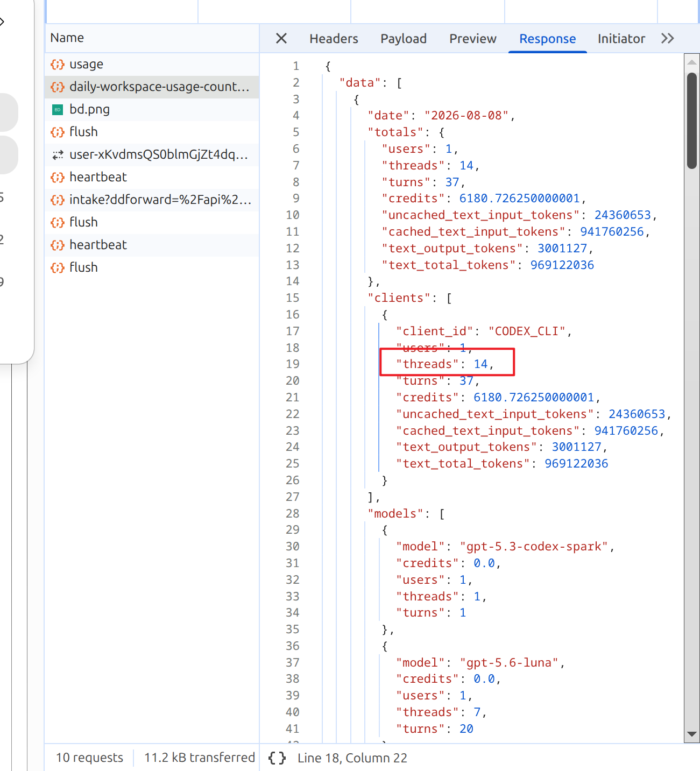This screenshot has width=700, height=771.
Task: Select the flush request above user-xKvdms
Action: (152, 132)
